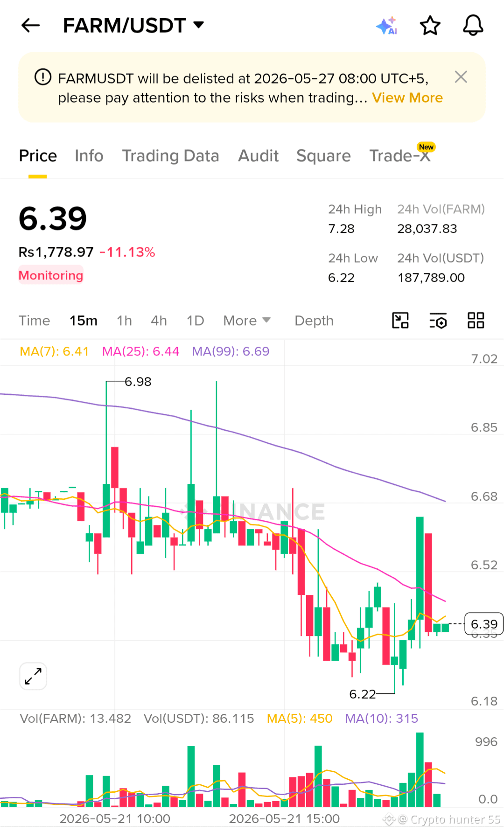Open the Trade-X tab
This screenshot has width=504, height=831.
pyautogui.click(x=400, y=156)
